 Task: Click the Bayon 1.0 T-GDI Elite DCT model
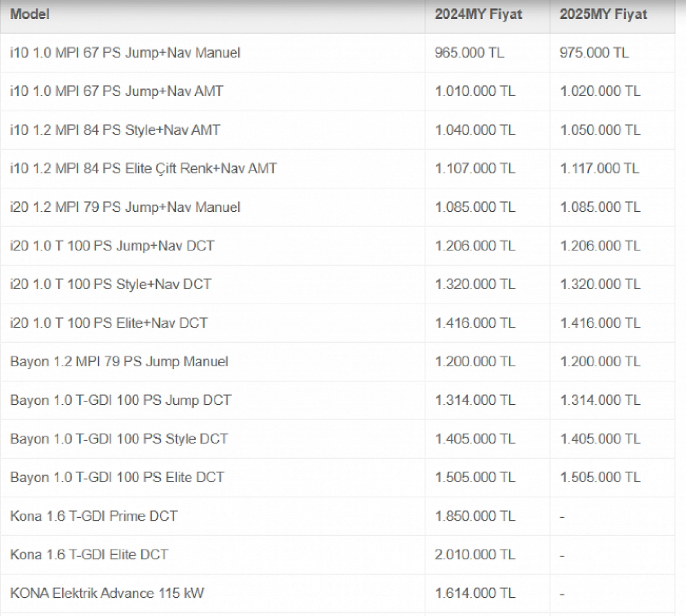tap(117, 477)
